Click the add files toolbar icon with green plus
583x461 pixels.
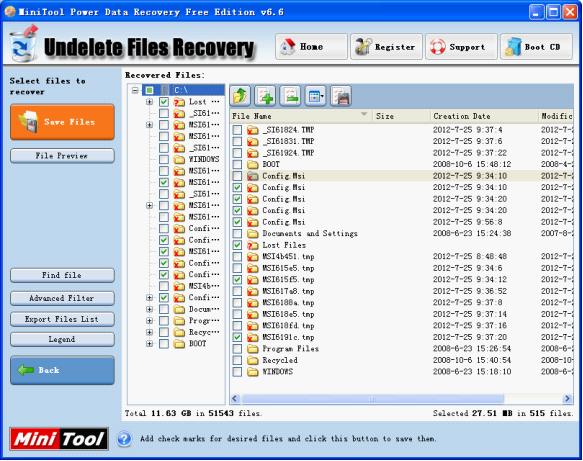pyautogui.click(x=265, y=96)
